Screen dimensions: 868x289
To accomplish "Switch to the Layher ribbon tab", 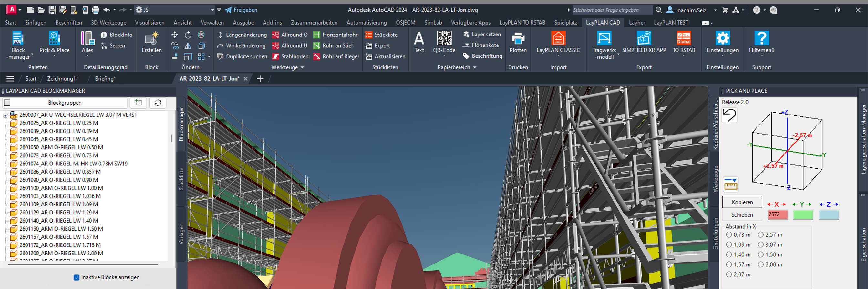I will coord(636,23).
